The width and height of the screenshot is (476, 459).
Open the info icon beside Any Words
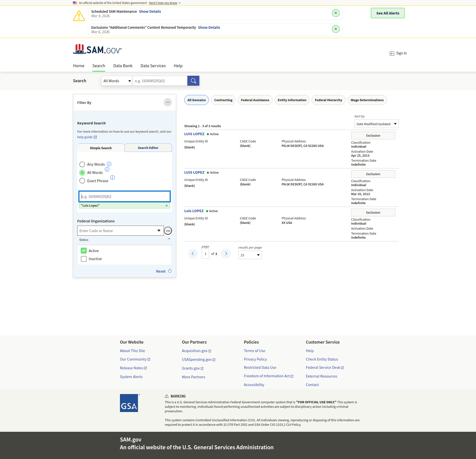[x=109, y=164]
